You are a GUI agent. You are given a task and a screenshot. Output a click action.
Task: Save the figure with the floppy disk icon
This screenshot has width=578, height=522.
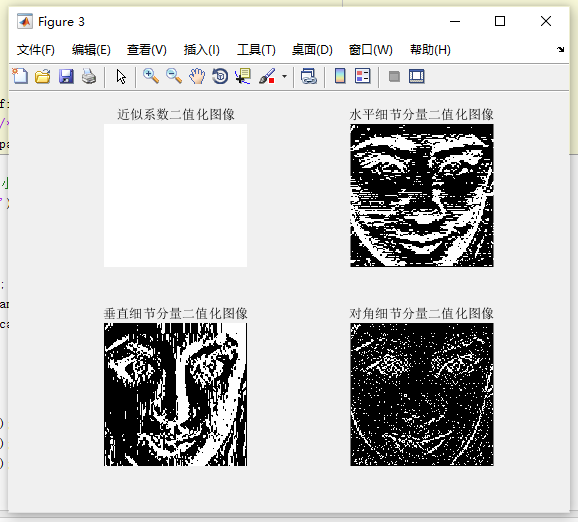pos(66,76)
